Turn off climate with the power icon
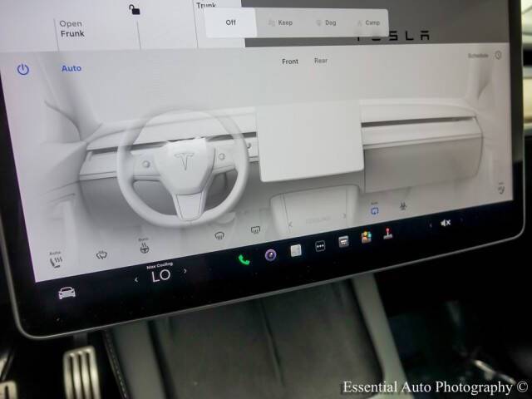 tap(22, 70)
